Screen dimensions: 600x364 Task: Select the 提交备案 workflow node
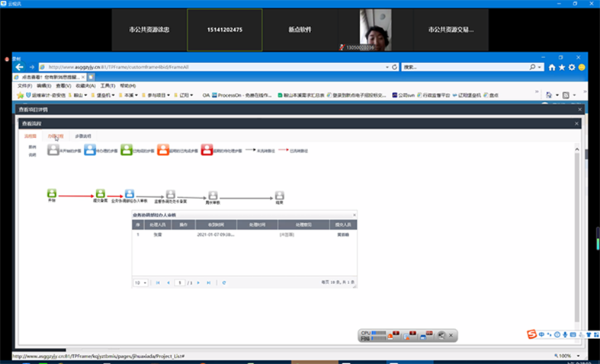[x=100, y=193]
